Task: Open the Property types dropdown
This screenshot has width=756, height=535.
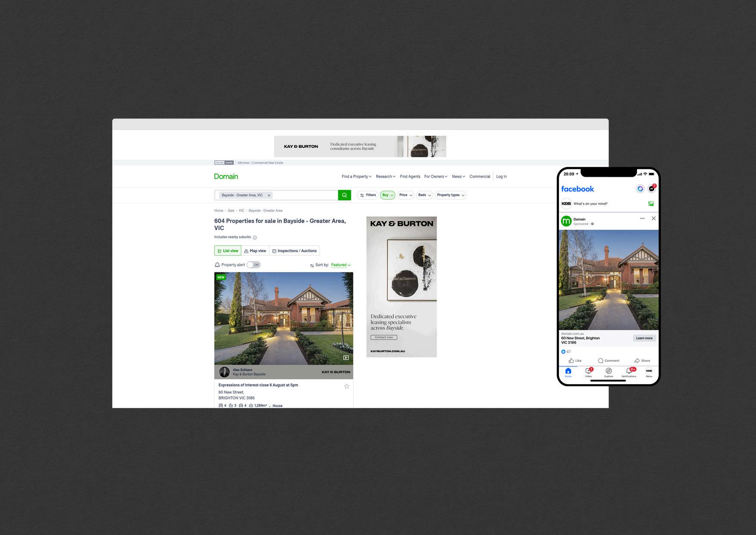Action: point(450,195)
